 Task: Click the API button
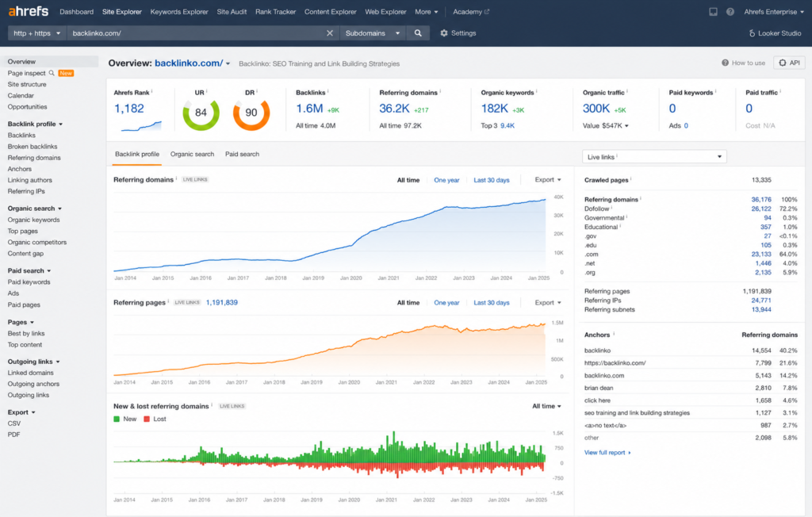(x=789, y=63)
